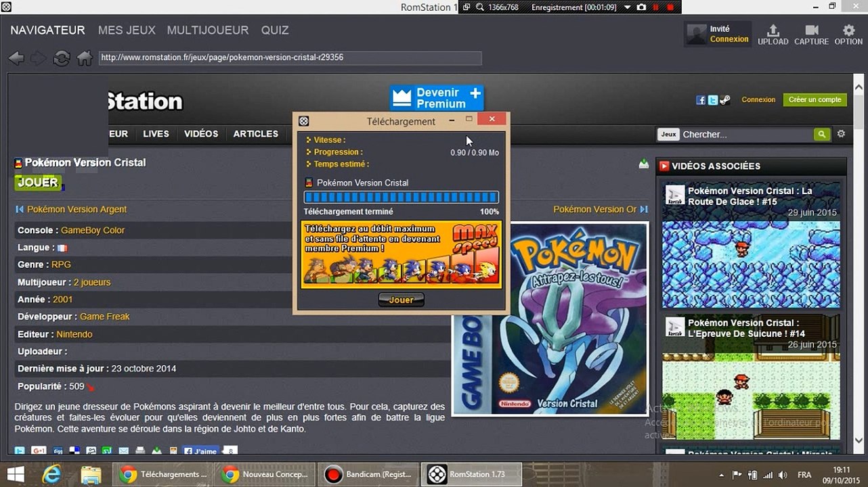Open the UPLOAD icon
This screenshot has height=487, width=868.
773,34
